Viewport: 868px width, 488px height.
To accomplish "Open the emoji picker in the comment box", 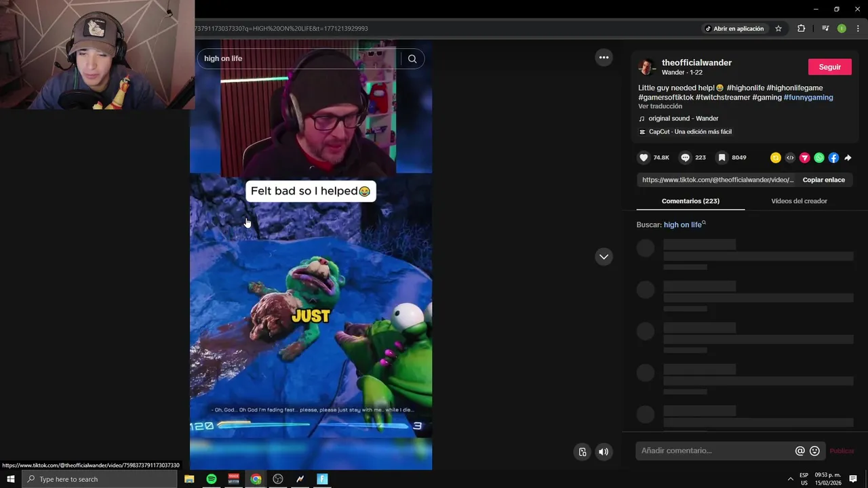I will coord(815,451).
